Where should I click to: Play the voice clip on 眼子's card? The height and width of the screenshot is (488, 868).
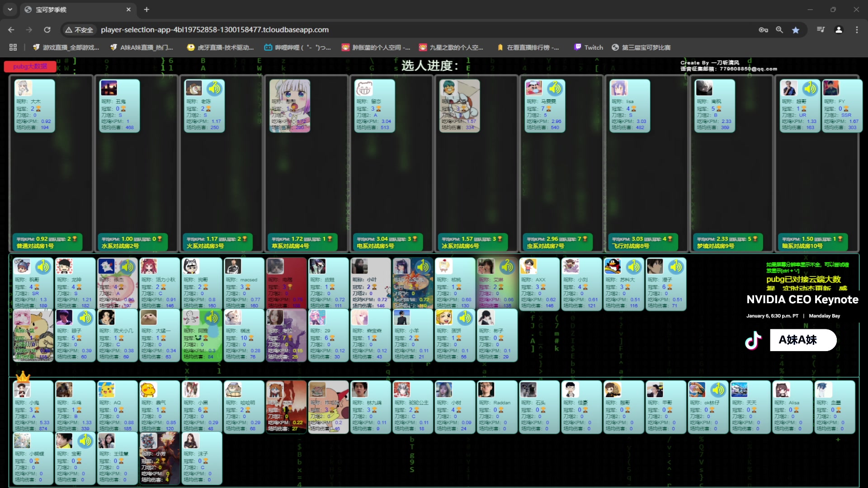tap(85, 318)
